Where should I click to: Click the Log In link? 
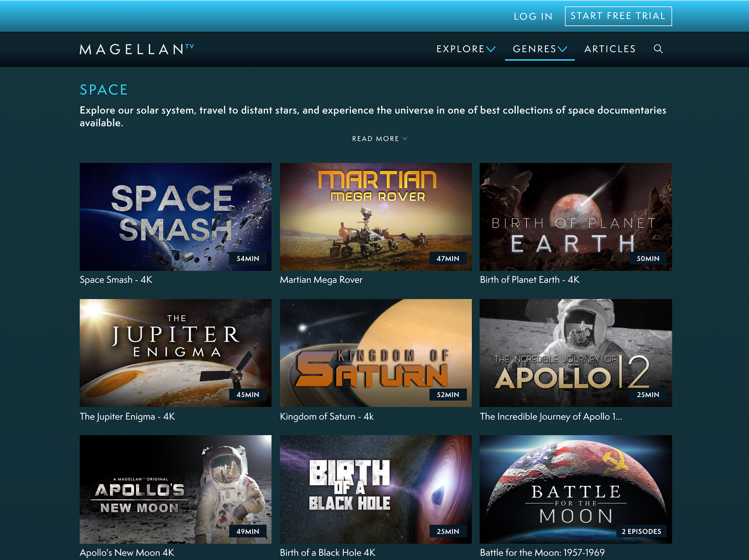(x=533, y=16)
